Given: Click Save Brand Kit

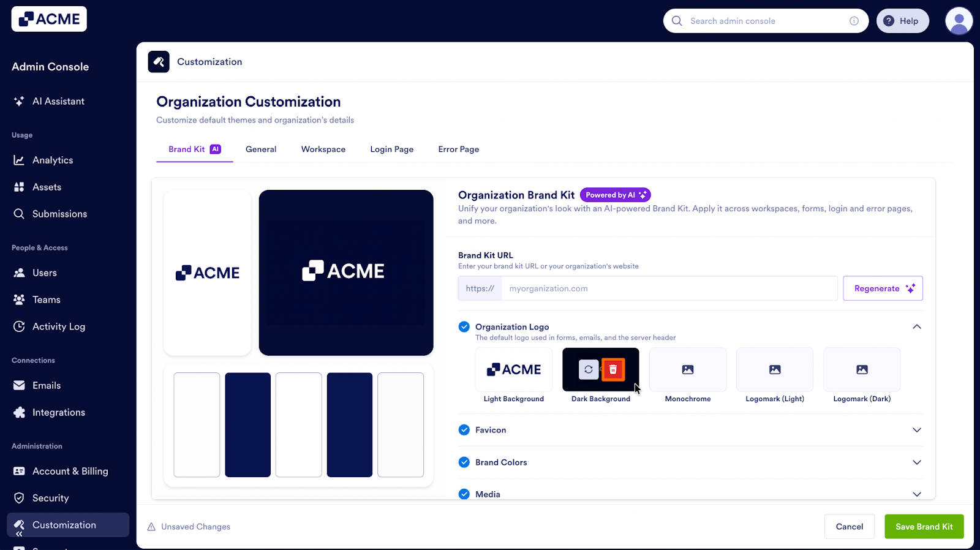Looking at the screenshot, I should (x=924, y=527).
